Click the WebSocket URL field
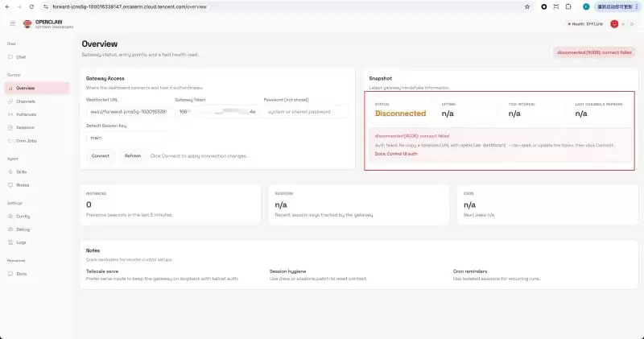 tap(128, 112)
